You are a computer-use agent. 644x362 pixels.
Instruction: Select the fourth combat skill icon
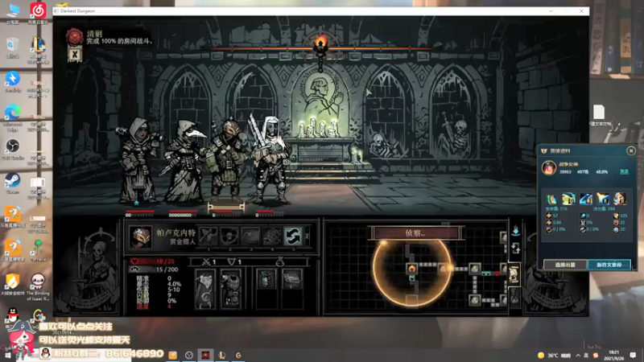[272, 236]
